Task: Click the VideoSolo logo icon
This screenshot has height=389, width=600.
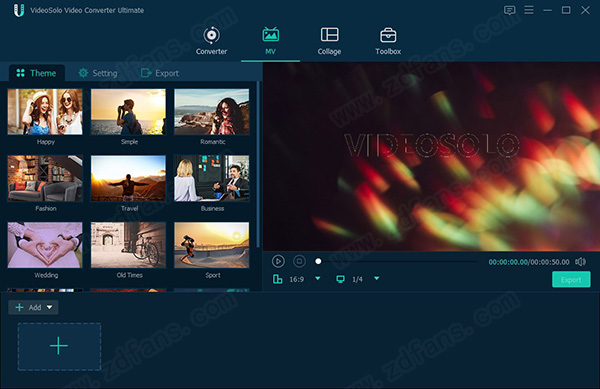Action: pos(18,10)
